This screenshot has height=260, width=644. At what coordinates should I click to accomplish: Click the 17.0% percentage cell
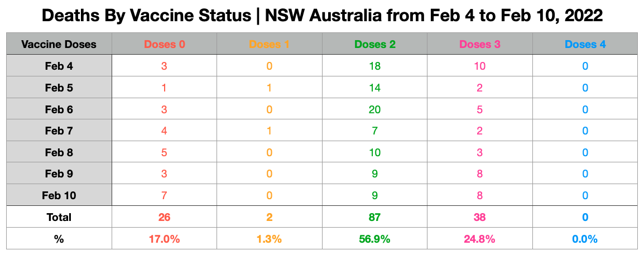pos(164,239)
